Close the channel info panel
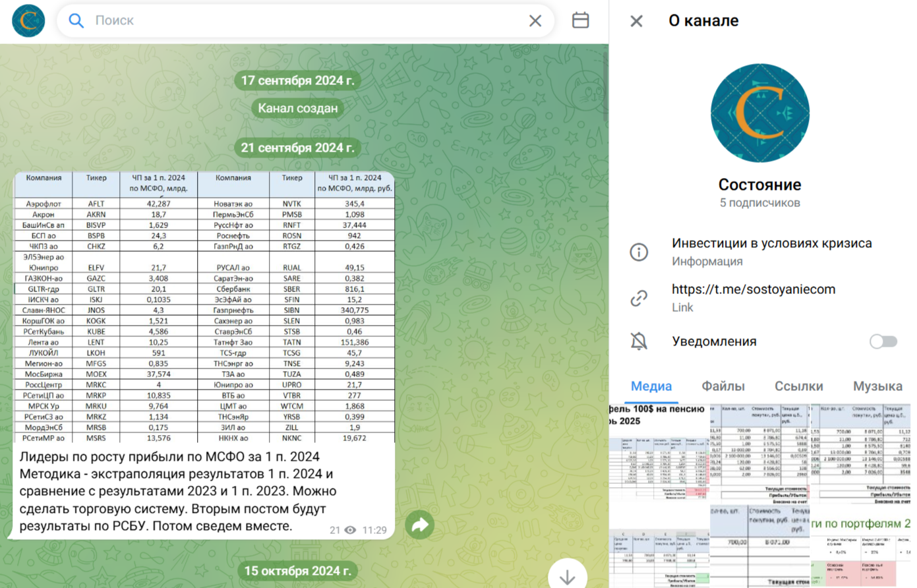The height and width of the screenshot is (588, 917). pyautogui.click(x=636, y=21)
